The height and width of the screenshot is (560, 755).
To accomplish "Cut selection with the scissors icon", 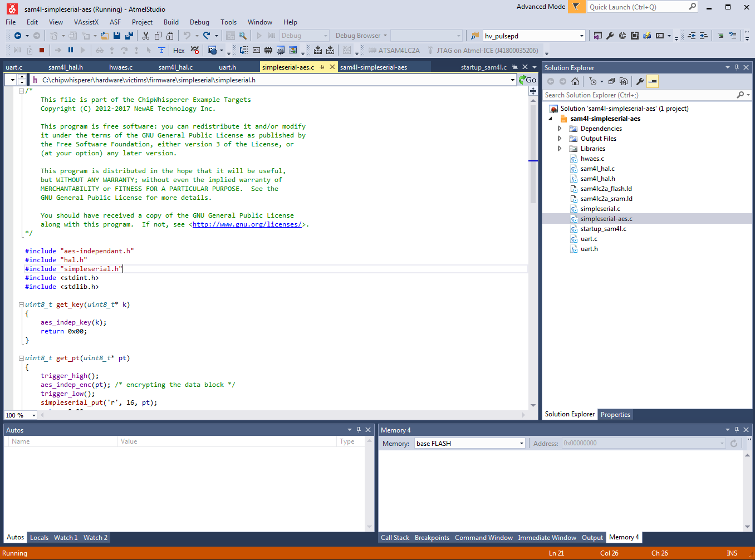I will click(x=146, y=36).
